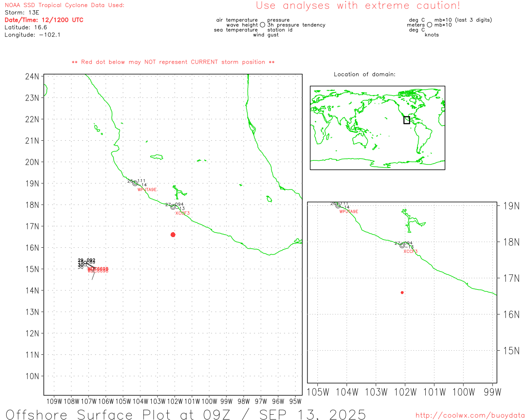Click 17N label on zoomed map axis
This screenshot has width=525, height=420.
(511, 278)
